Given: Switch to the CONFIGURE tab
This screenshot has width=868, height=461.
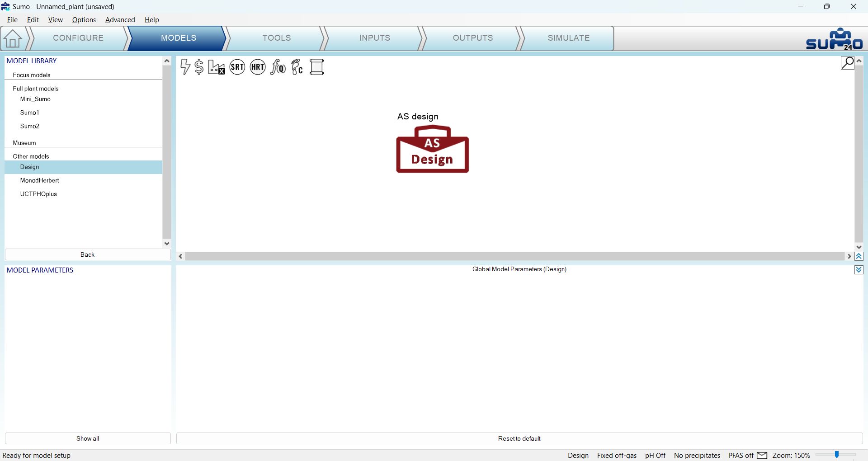Looking at the screenshot, I should (x=78, y=38).
